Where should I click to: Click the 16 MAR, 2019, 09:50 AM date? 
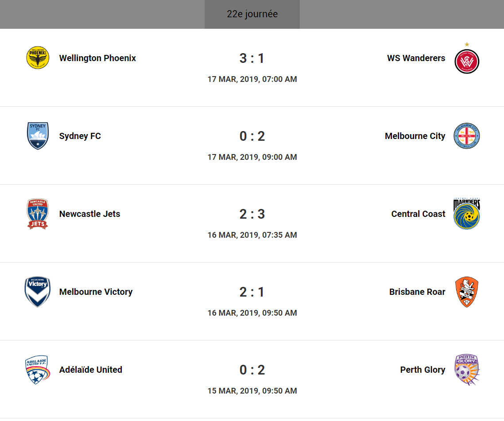[x=252, y=313]
